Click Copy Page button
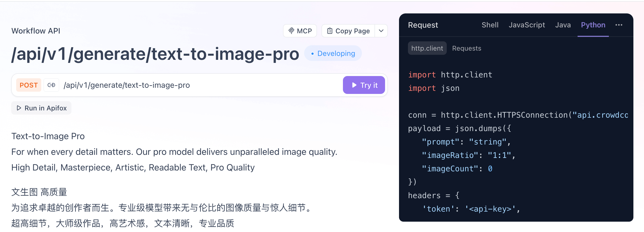644x232 pixels. pos(348,31)
